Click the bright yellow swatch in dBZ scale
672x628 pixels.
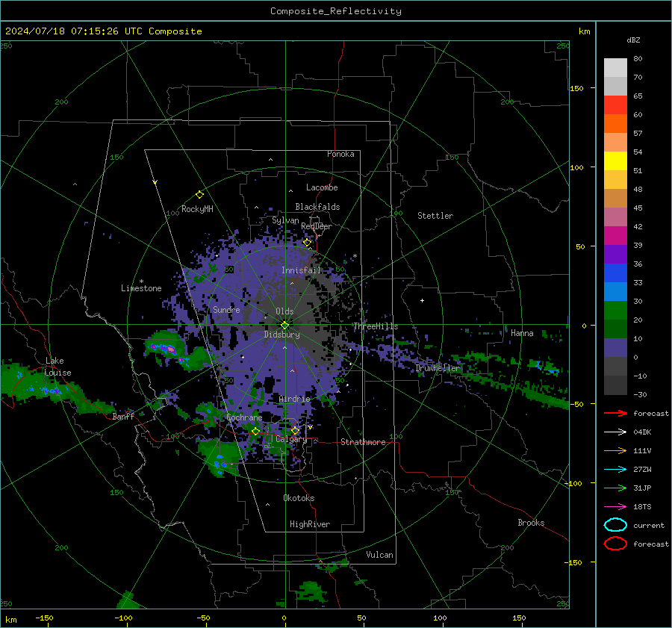[615, 161]
